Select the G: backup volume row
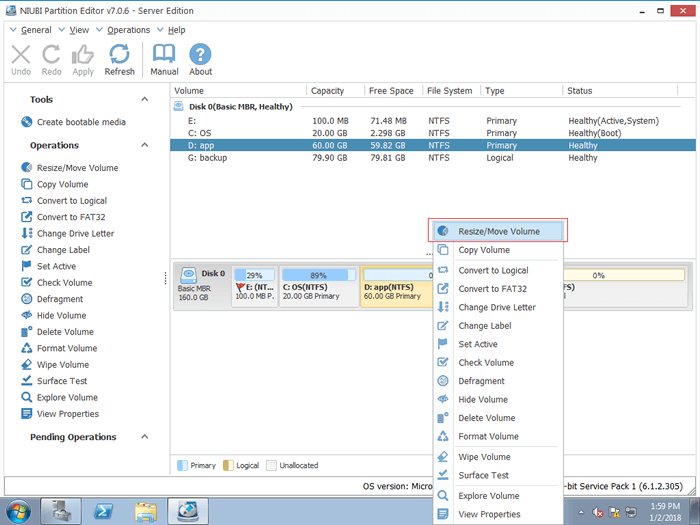This screenshot has width=700, height=525. point(433,158)
